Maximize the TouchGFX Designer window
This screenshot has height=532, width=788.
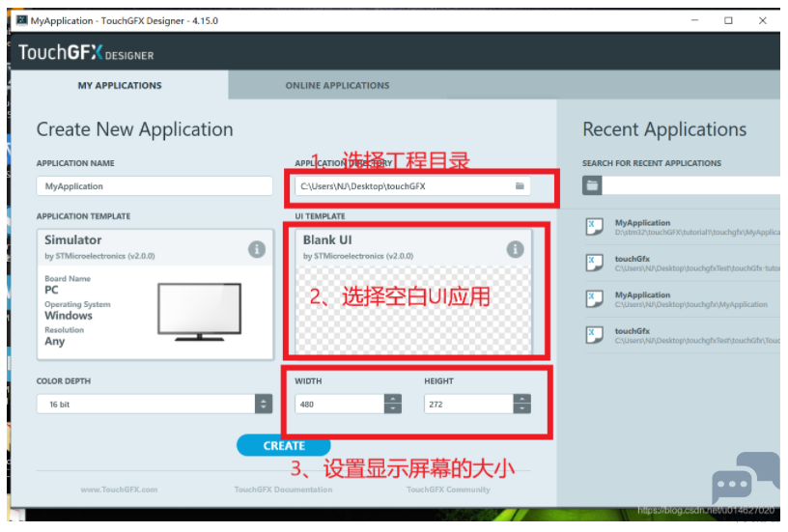[728, 20]
